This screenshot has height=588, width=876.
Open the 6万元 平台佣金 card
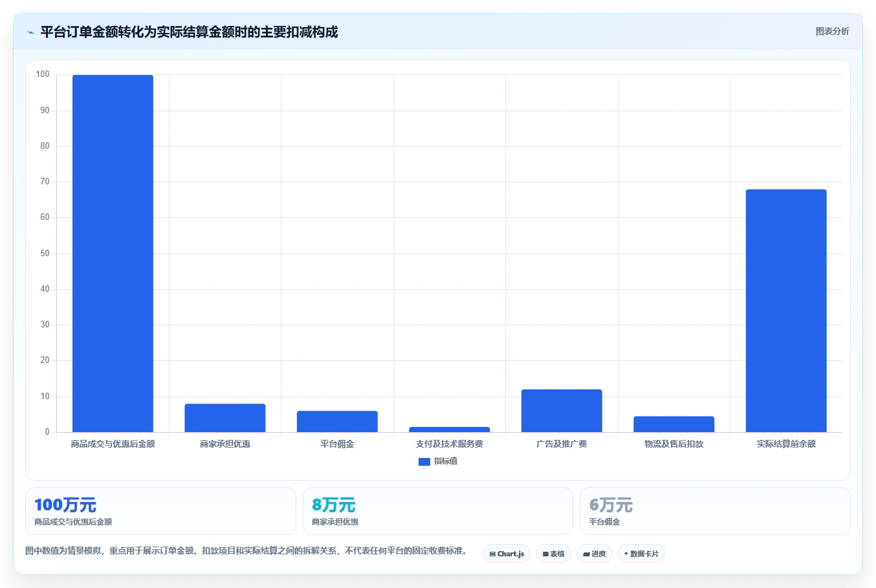point(715,511)
